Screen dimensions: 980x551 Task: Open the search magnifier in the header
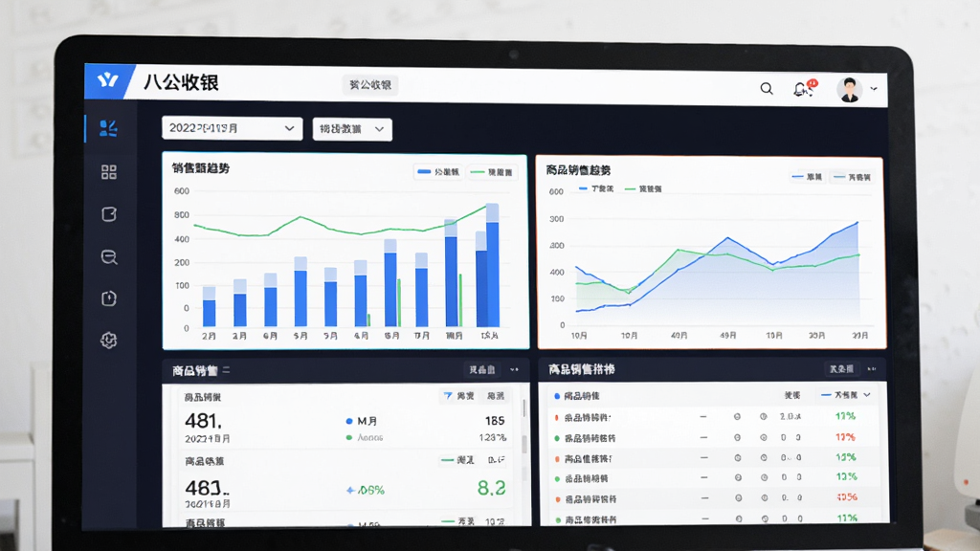(767, 89)
